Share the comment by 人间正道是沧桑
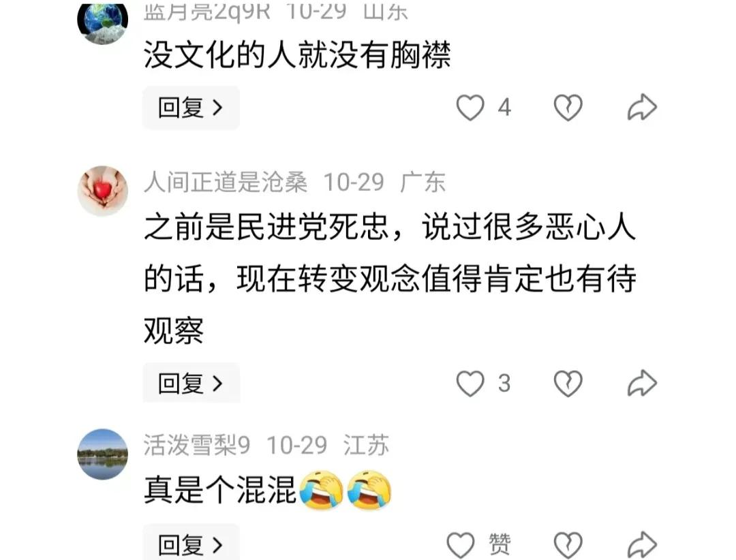 (x=642, y=384)
